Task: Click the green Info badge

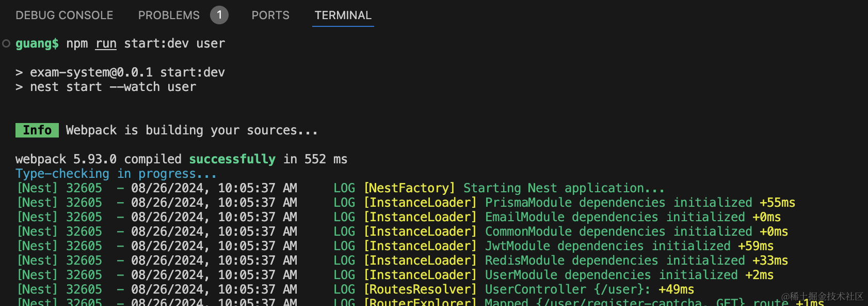Action: 37,130
